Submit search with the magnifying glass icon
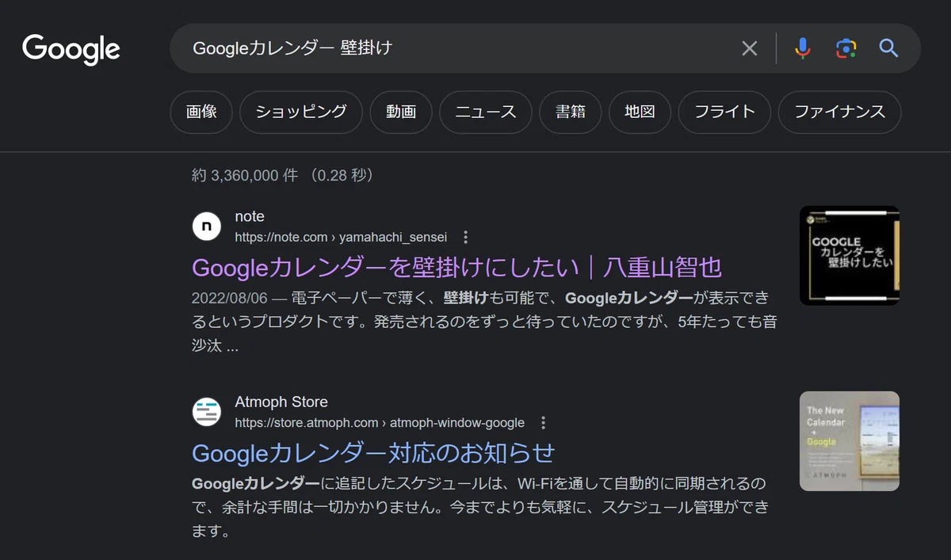Image resolution: width=951 pixels, height=560 pixels. (889, 48)
